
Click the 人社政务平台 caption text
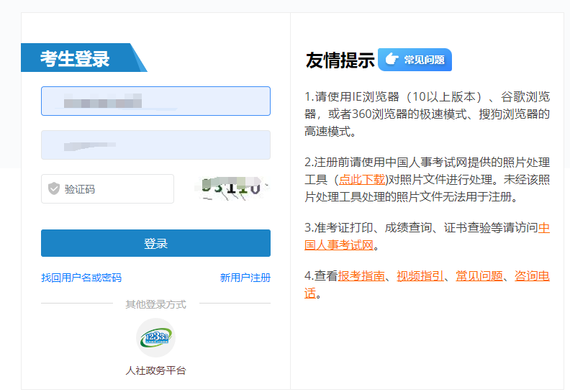click(x=155, y=370)
